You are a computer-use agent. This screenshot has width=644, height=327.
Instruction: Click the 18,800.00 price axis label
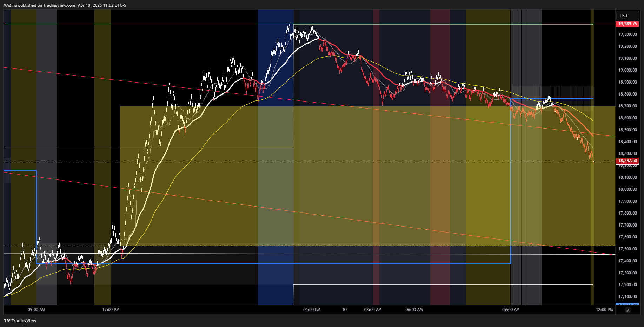pos(628,94)
